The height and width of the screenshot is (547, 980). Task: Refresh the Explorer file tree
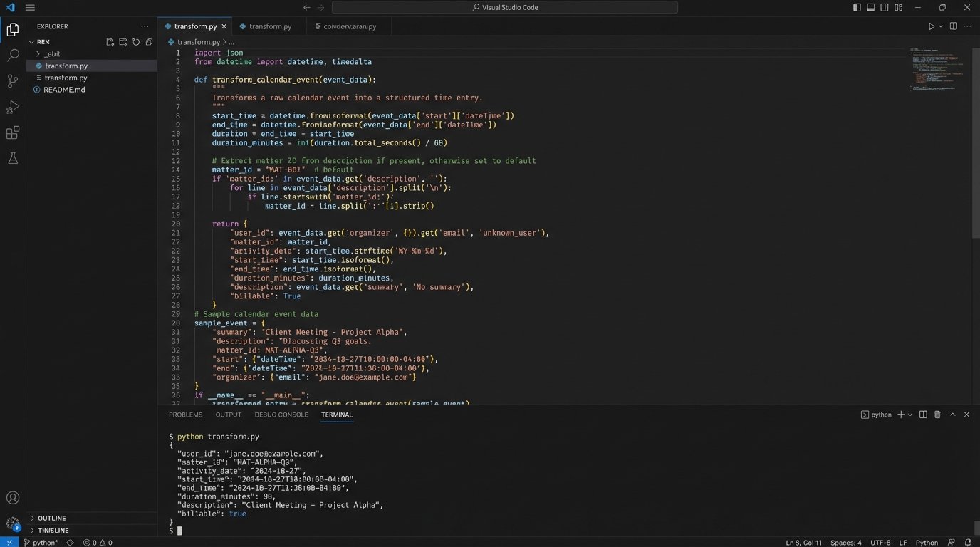point(136,42)
